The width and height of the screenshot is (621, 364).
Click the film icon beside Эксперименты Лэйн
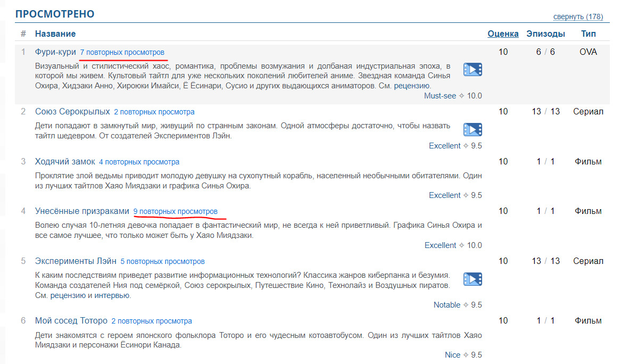472,279
